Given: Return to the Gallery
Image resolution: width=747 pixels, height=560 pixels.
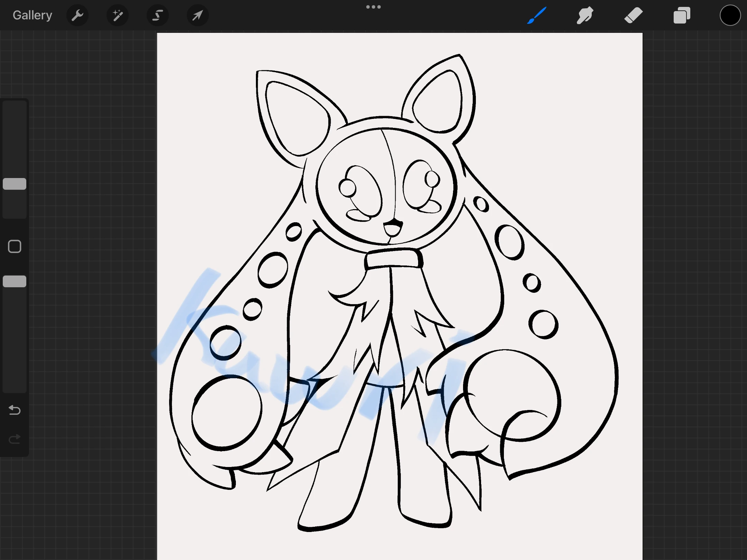Looking at the screenshot, I should pos(32,15).
